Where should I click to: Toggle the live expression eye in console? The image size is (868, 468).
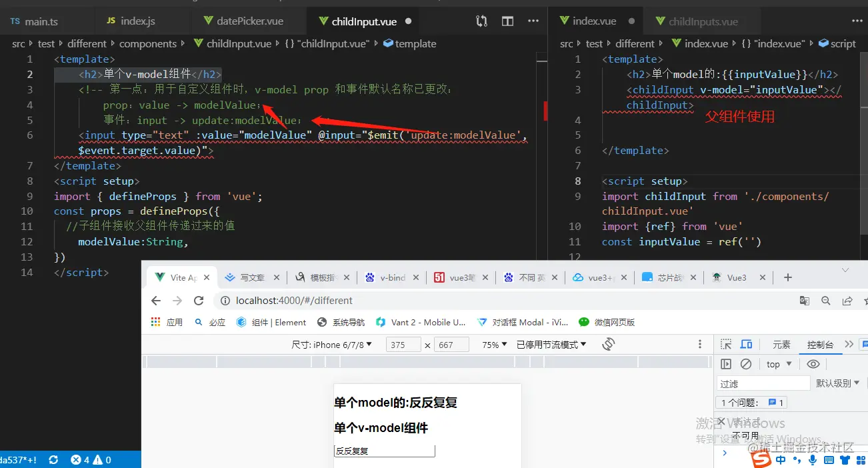tap(813, 363)
